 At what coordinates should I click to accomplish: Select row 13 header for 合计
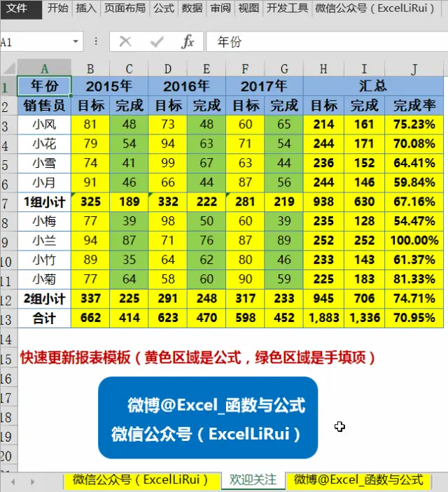click(x=8, y=318)
